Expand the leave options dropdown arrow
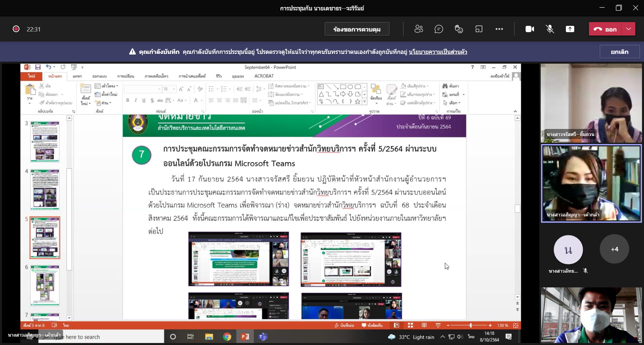The height and width of the screenshot is (345, 644). [629, 29]
